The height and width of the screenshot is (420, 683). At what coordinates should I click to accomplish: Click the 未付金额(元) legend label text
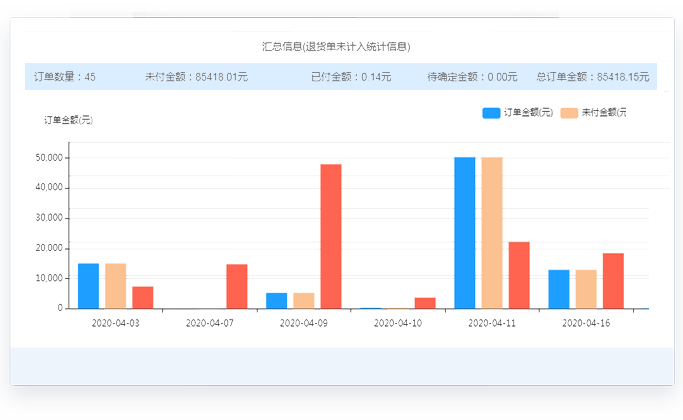point(604,113)
